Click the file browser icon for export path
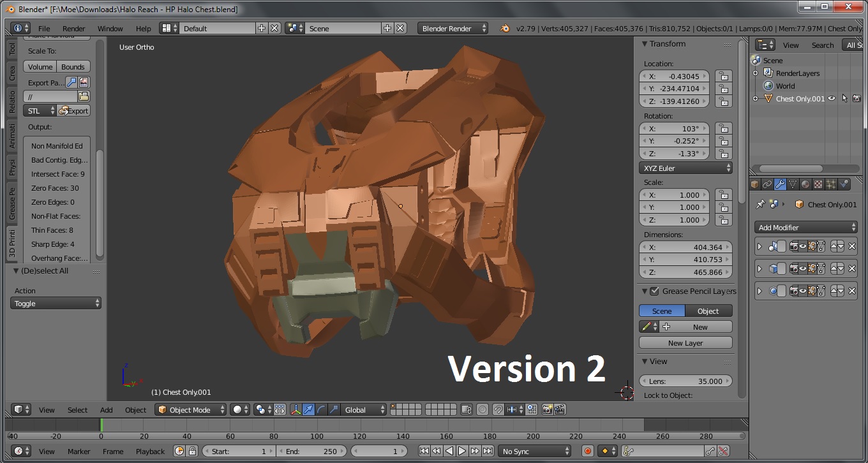 84,96
